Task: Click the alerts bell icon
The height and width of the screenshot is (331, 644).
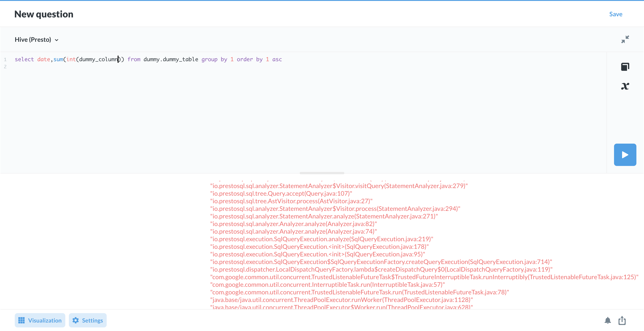Action: pyautogui.click(x=608, y=320)
